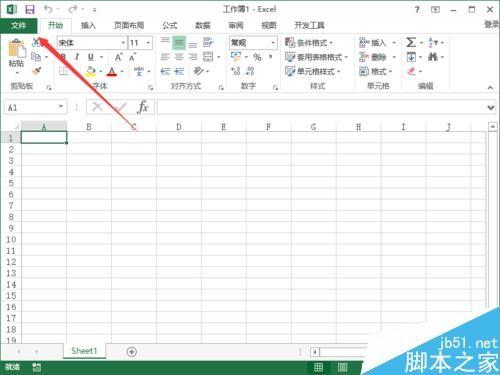Click the Insert Function fx button
This screenshot has width=500, height=375.
click(143, 107)
